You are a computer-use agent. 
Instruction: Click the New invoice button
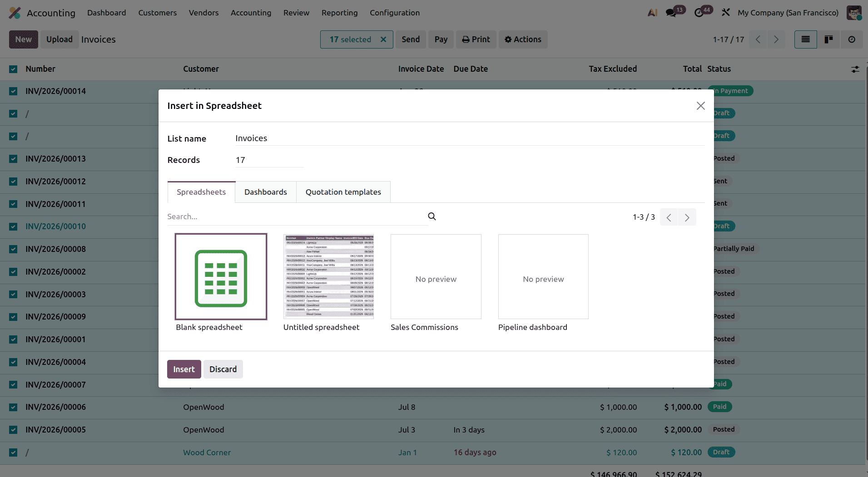[24, 39]
